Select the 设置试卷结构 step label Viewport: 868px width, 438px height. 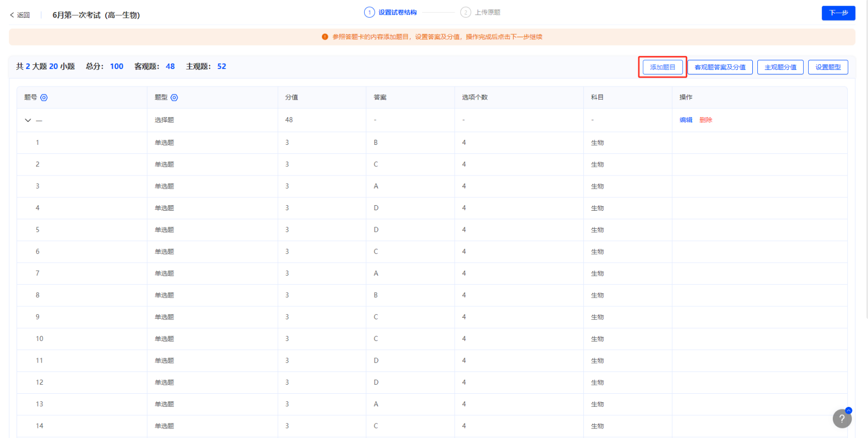point(397,12)
